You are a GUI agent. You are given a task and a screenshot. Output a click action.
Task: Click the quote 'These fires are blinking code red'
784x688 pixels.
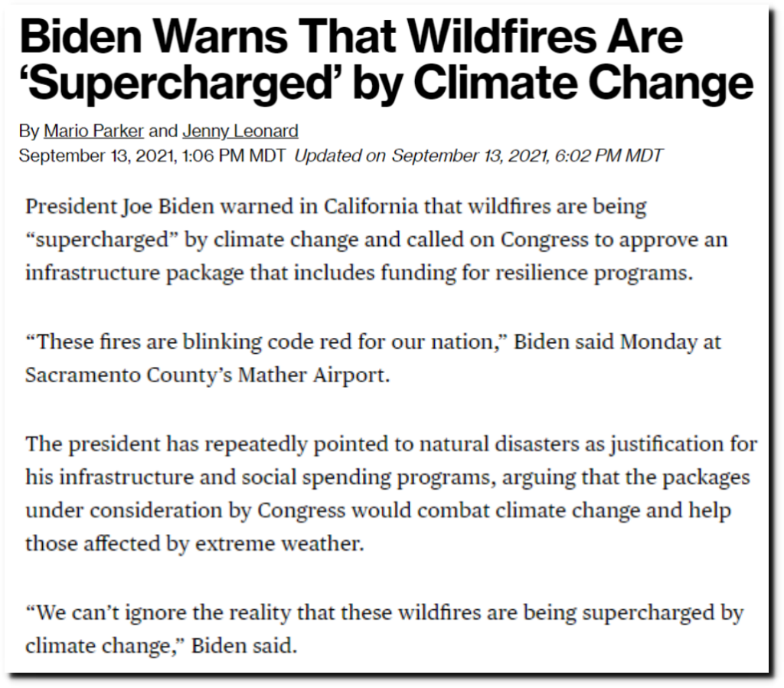click(x=266, y=342)
